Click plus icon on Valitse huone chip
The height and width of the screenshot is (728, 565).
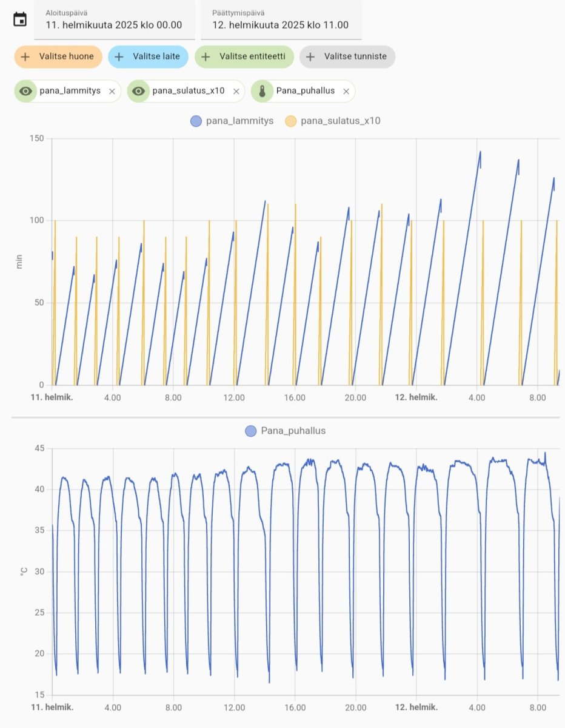(x=25, y=56)
